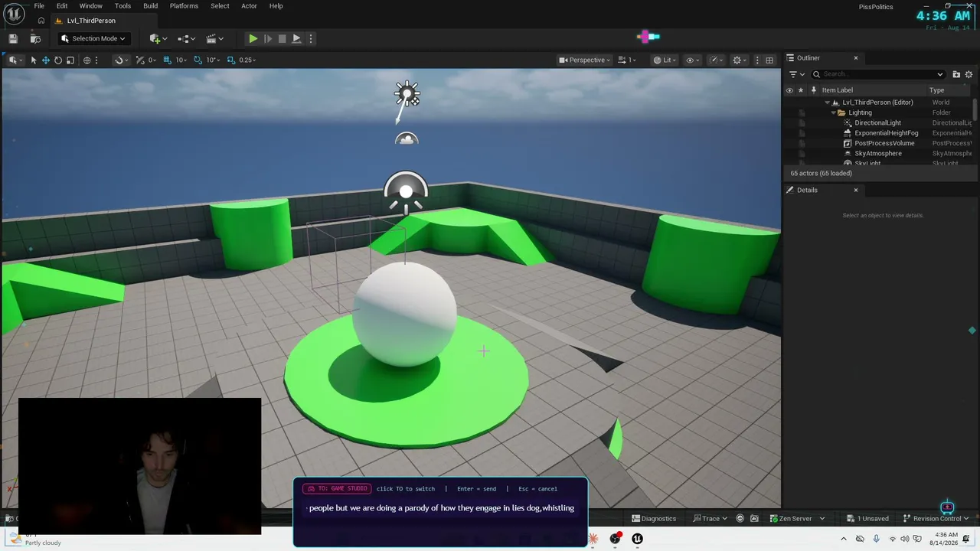Open grid snap size 10 dropdown
This screenshot has height=551, width=980.
[181, 60]
